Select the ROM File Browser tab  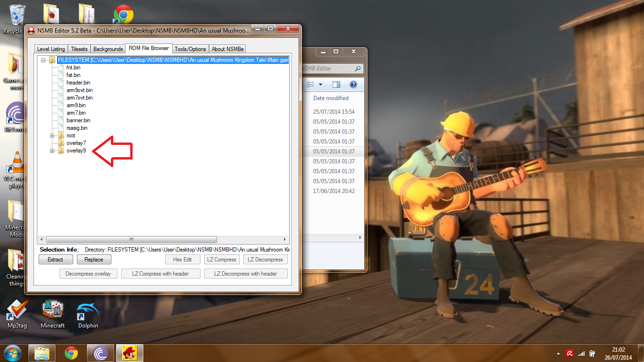click(149, 48)
